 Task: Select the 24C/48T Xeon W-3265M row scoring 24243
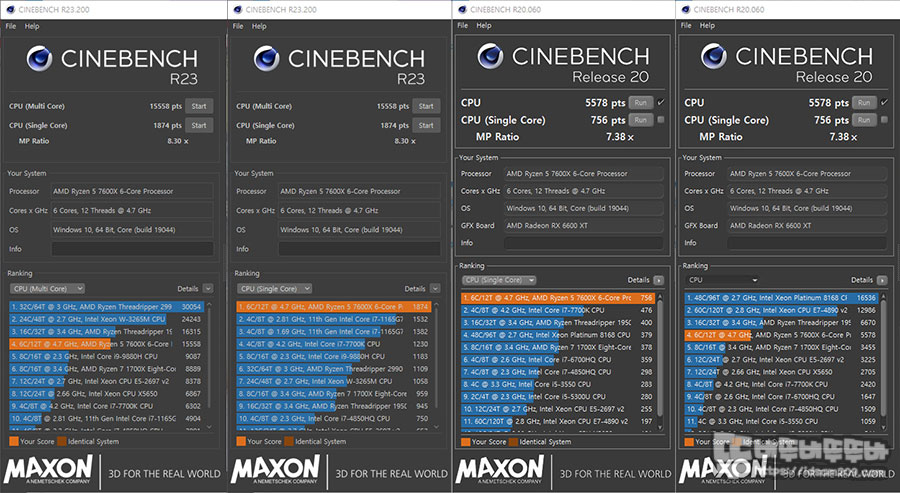click(106, 319)
